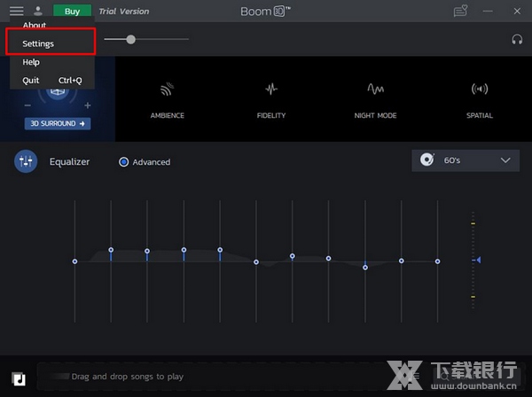Enable the Fidelity effect icon
The image size is (532, 397).
271,90
